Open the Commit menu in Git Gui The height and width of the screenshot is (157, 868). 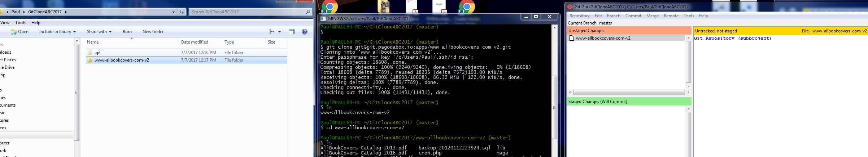click(x=633, y=16)
